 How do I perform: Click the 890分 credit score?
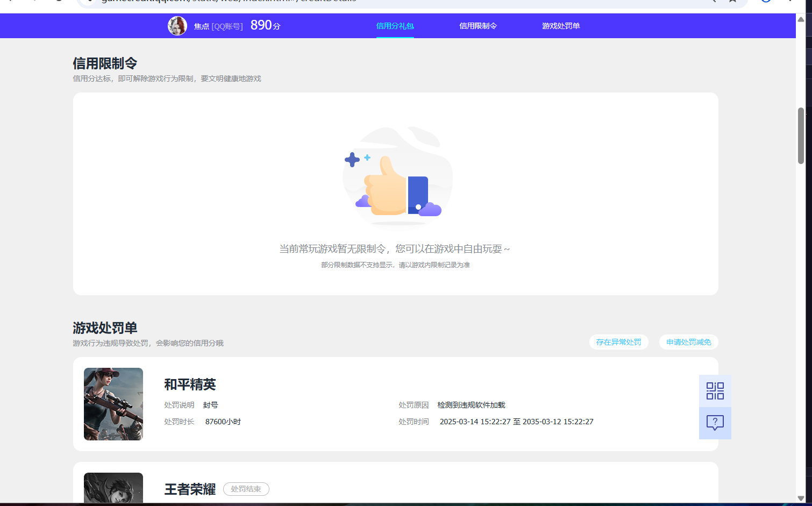coord(265,25)
